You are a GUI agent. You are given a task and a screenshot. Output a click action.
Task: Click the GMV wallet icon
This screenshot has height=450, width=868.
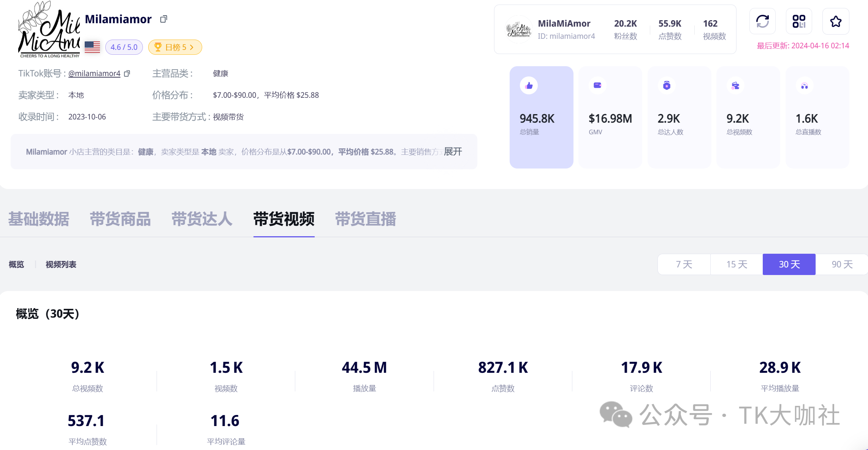(x=597, y=86)
